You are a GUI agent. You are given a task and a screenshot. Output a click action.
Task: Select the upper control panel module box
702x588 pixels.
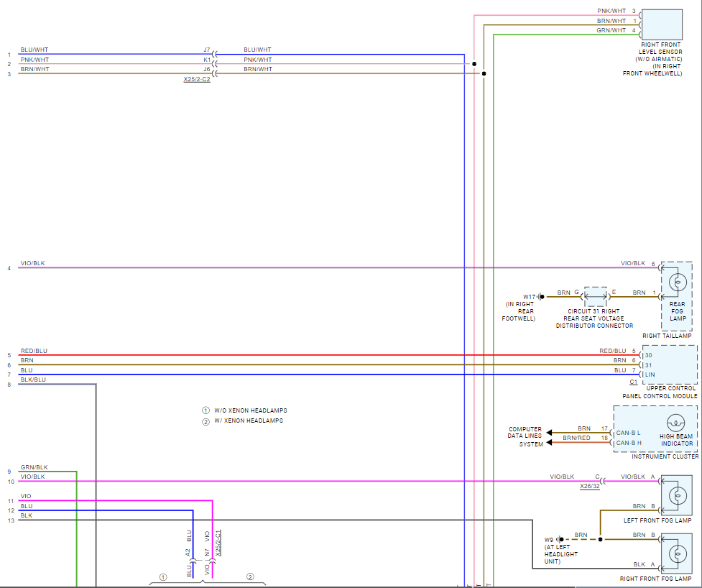pyautogui.click(x=671, y=364)
